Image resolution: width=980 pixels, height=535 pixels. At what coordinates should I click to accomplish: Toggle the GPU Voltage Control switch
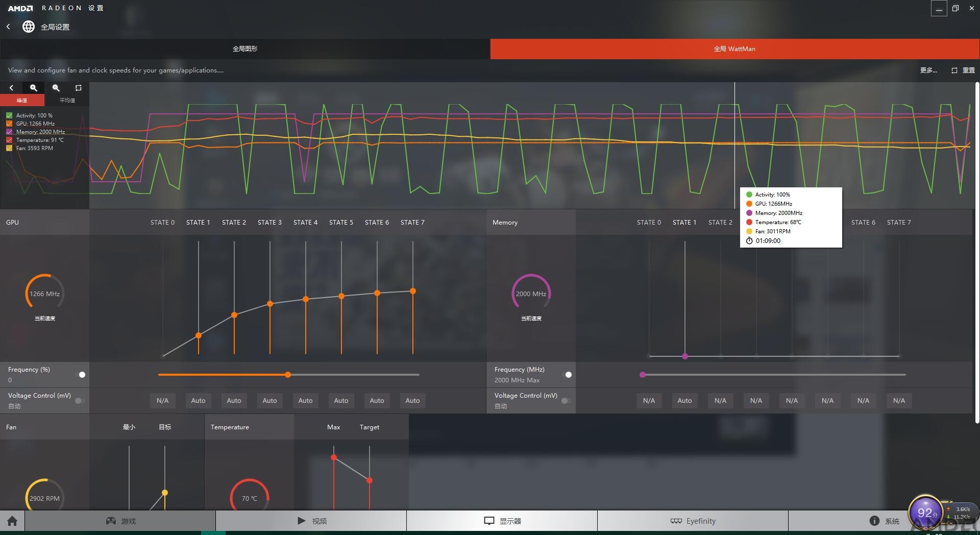[x=80, y=401]
